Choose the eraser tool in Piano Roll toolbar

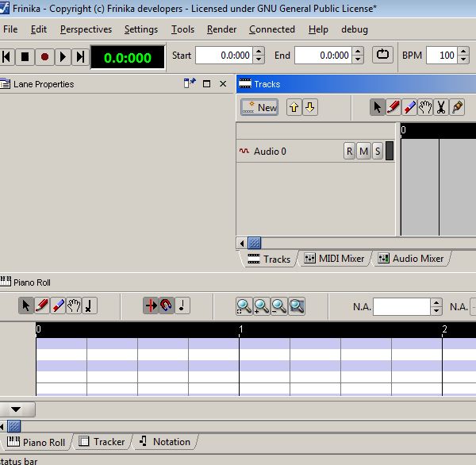tap(58, 306)
